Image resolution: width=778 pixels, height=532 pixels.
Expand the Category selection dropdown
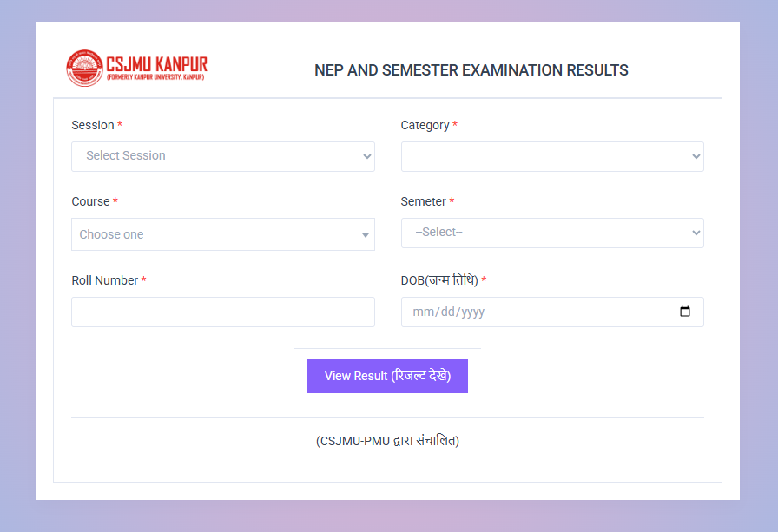point(552,156)
